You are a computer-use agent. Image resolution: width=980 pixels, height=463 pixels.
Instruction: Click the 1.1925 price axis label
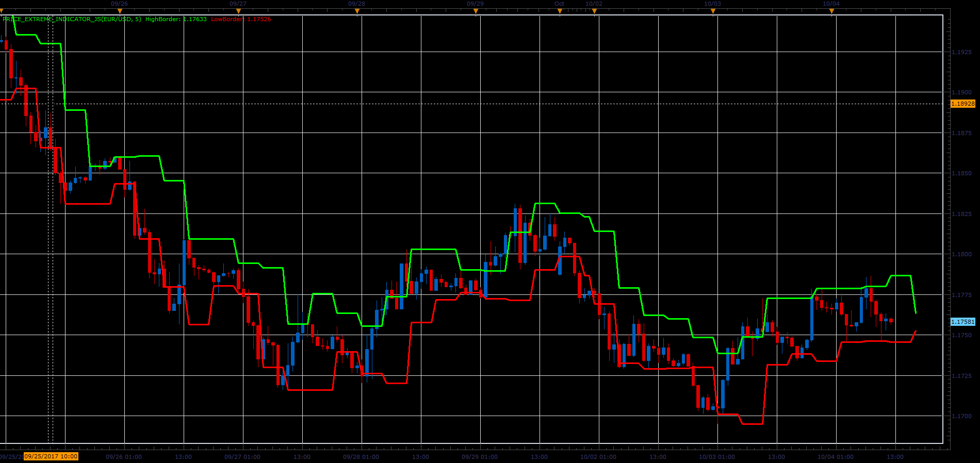(961, 52)
